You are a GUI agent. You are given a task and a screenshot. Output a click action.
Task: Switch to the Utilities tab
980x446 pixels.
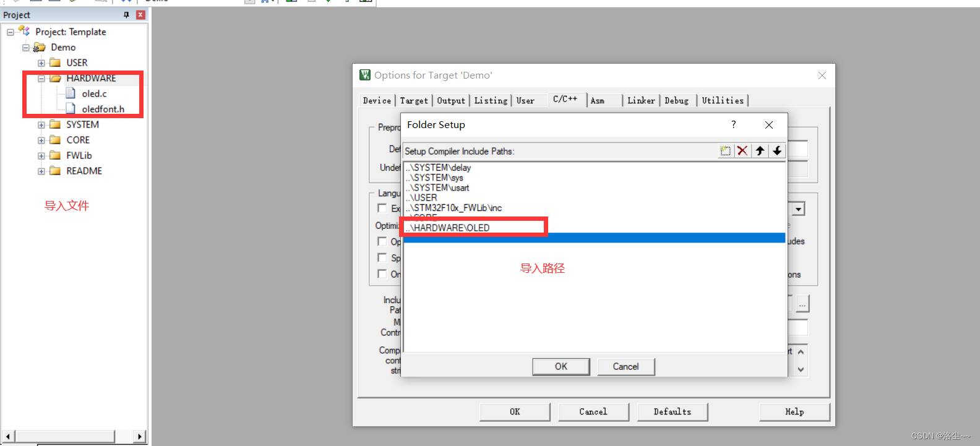point(723,101)
